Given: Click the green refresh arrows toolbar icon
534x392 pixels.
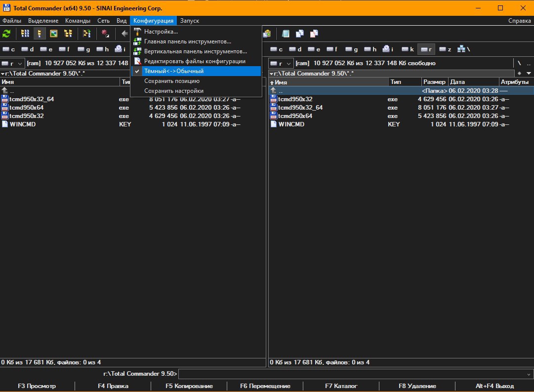Looking at the screenshot, I should [6, 34].
